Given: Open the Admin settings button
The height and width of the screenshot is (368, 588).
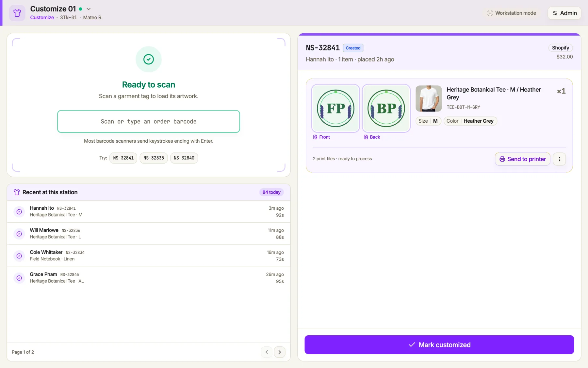Looking at the screenshot, I should tap(564, 13).
